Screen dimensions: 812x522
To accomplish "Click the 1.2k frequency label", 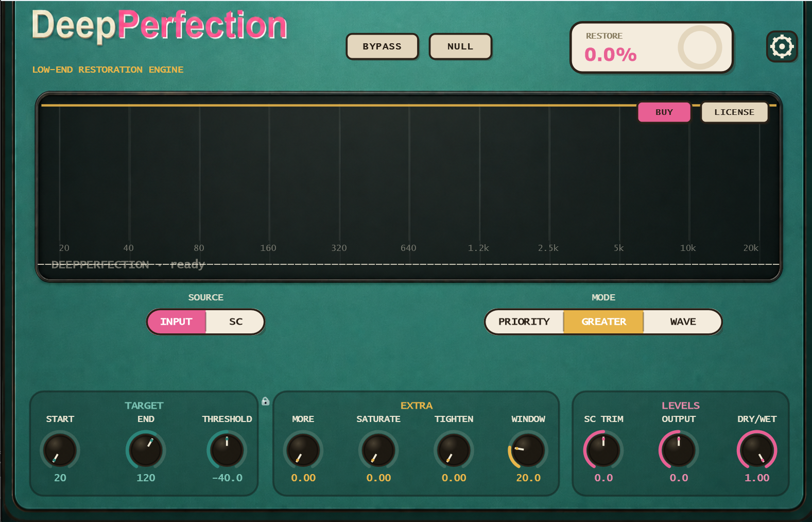I will [x=478, y=248].
